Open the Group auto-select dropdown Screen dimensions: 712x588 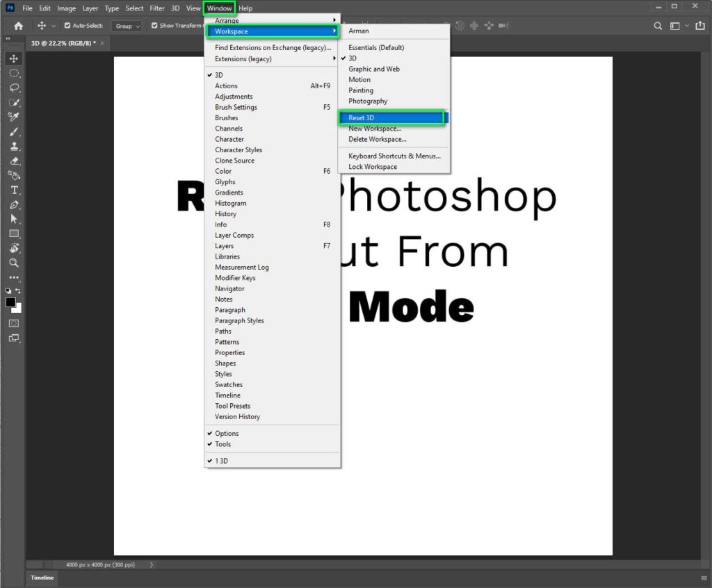pyautogui.click(x=127, y=26)
